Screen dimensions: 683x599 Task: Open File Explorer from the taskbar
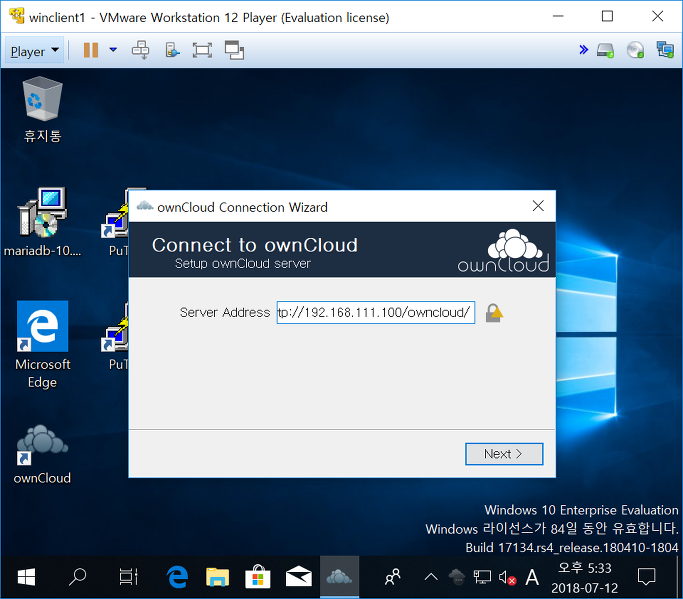click(x=217, y=577)
